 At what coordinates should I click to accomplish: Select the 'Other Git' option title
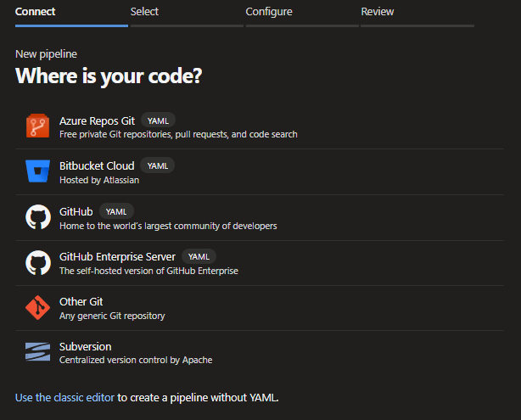tap(81, 301)
